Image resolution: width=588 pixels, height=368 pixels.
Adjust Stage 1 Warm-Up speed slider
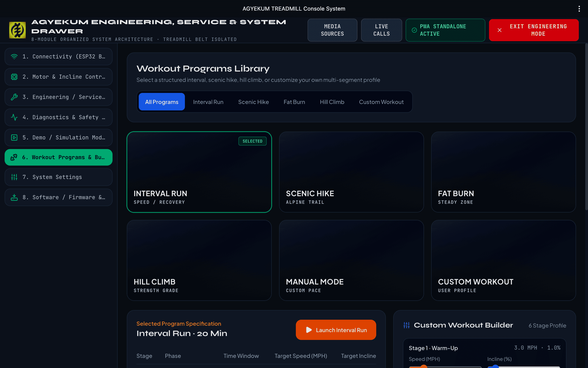[x=445, y=367]
